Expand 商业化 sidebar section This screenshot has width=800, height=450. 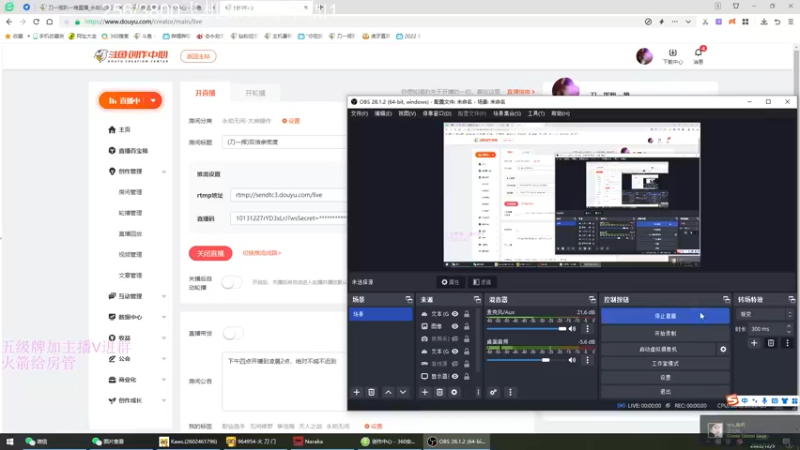(x=164, y=380)
